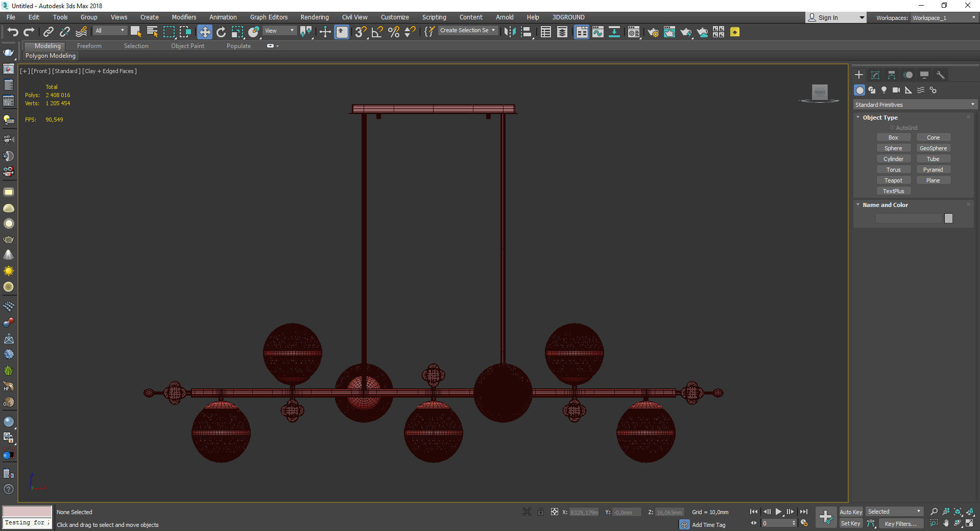Click the Play Animation button
The height and width of the screenshot is (531, 980).
pyautogui.click(x=778, y=512)
